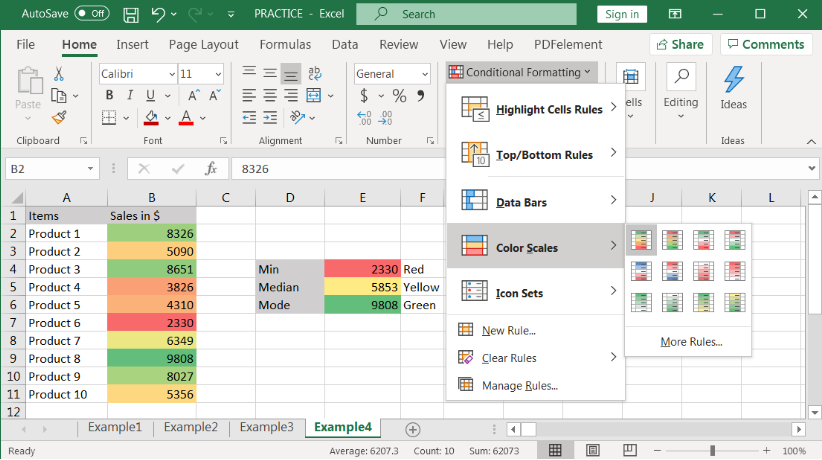Toggle the AutoSave switch
This screenshot has width=822, height=460.
tap(91, 14)
